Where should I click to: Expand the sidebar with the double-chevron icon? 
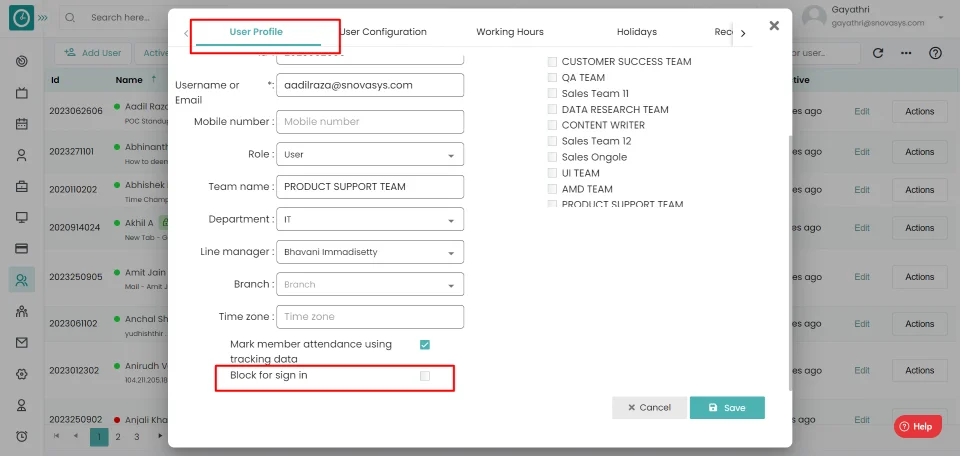point(42,18)
